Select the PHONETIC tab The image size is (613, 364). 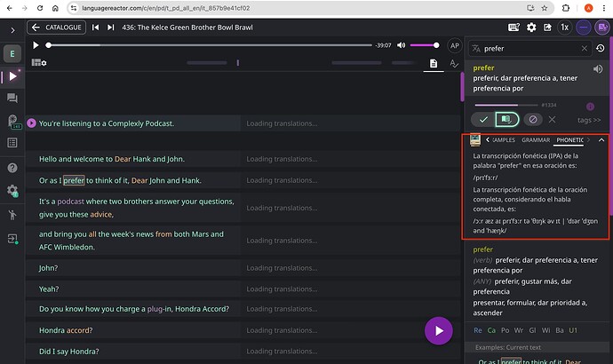571,140
